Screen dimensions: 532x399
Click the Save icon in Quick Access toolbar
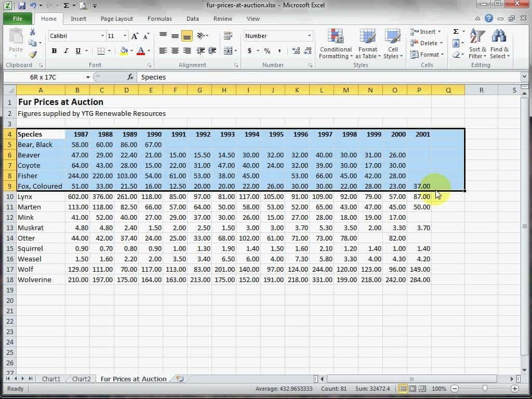tap(21, 5)
